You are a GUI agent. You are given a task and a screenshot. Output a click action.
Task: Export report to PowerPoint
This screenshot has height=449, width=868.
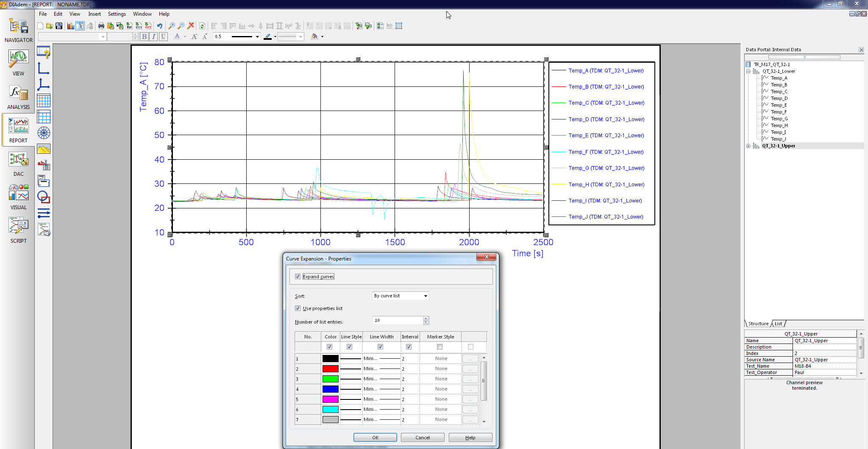(x=148, y=26)
